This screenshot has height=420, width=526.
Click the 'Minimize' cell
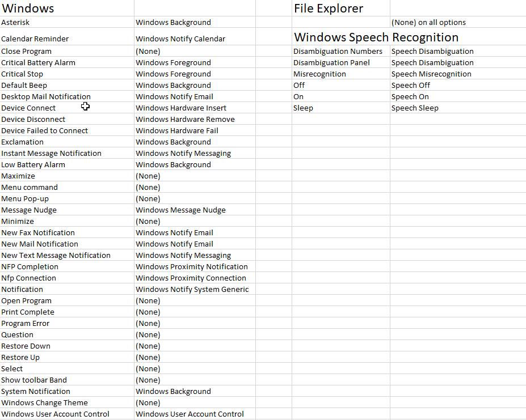67,221
